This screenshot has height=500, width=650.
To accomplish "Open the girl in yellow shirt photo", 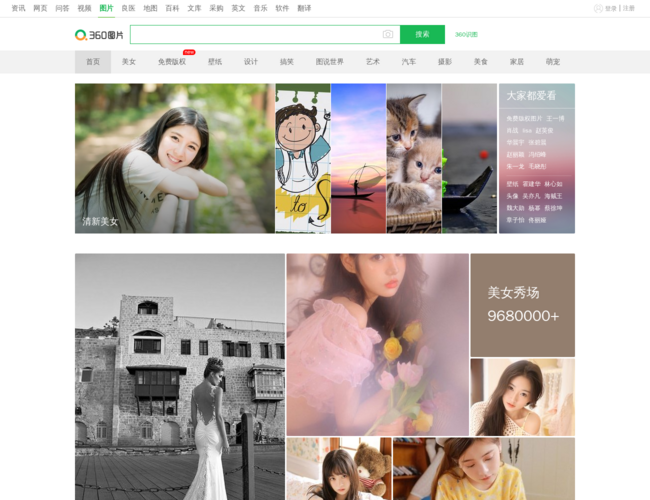I will [x=484, y=469].
